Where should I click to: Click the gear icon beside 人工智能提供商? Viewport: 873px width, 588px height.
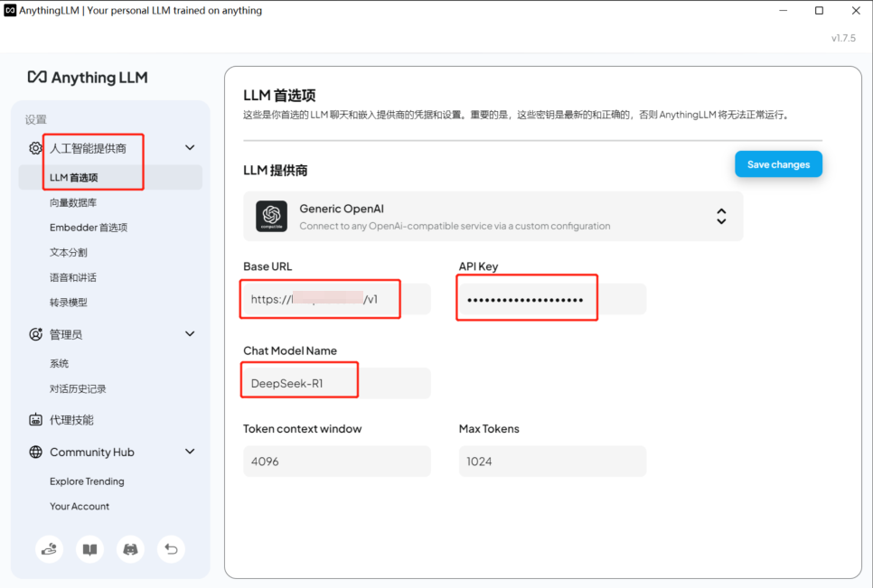pyautogui.click(x=35, y=148)
